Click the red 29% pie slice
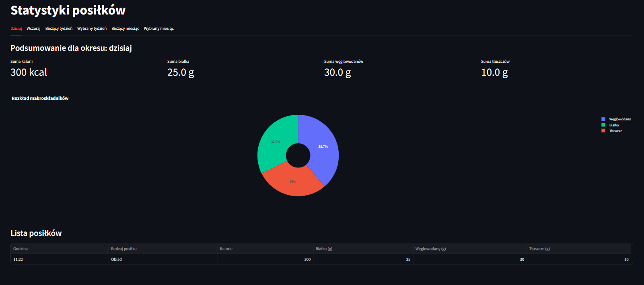 click(x=293, y=182)
